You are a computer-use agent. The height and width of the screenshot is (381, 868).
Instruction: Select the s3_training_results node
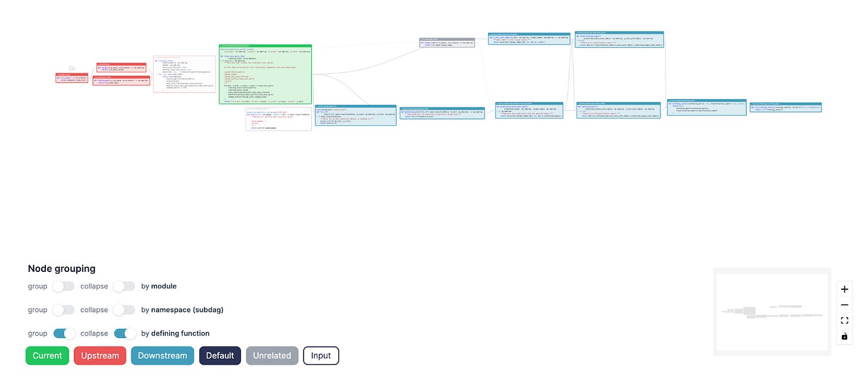coord(786,107)
